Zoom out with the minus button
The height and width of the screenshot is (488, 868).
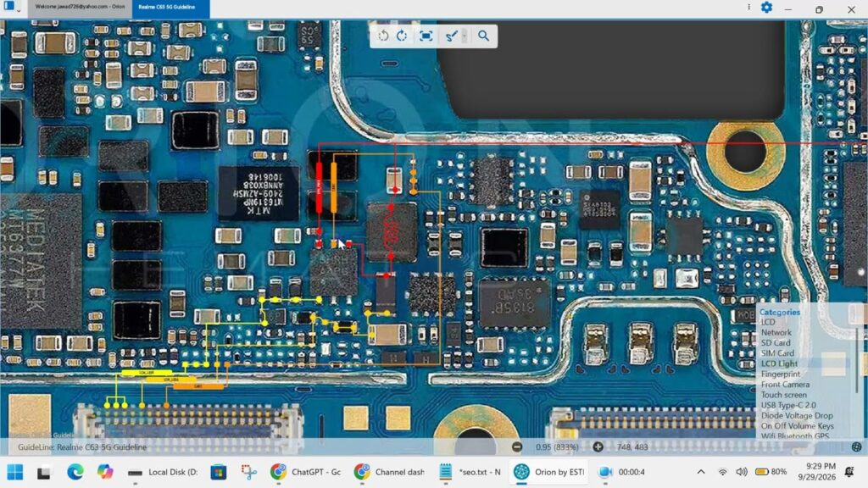click(x=517, y=447)
